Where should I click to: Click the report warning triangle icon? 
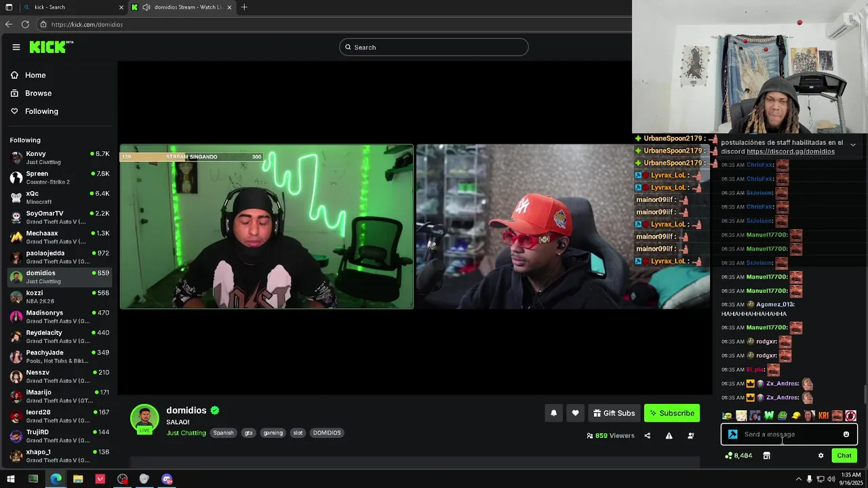coord(669,436)
